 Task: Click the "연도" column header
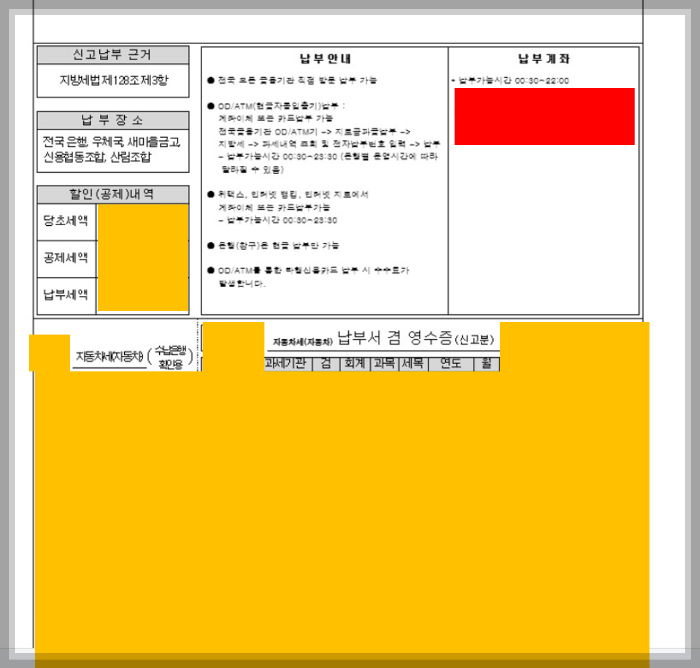point(450,364)
